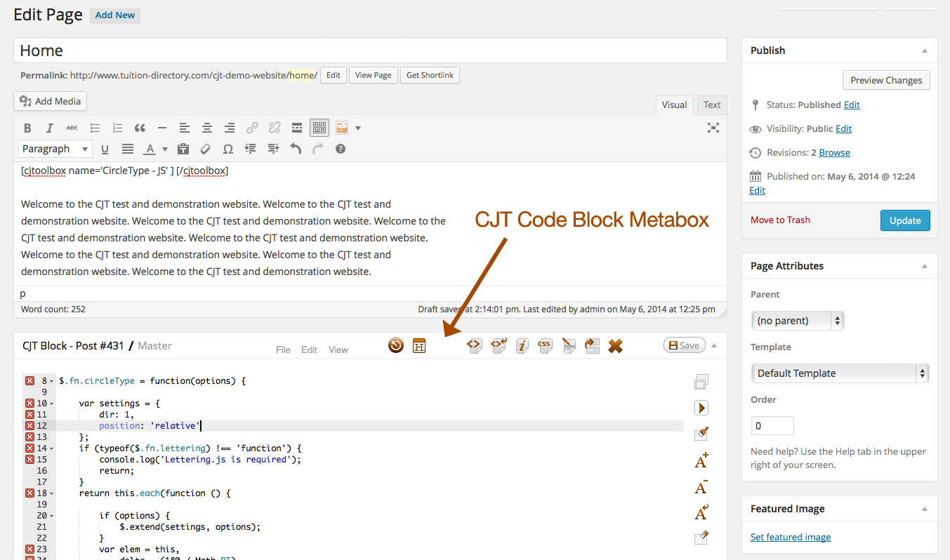Click the decrease font size A- icon

[x=701, y=486]
